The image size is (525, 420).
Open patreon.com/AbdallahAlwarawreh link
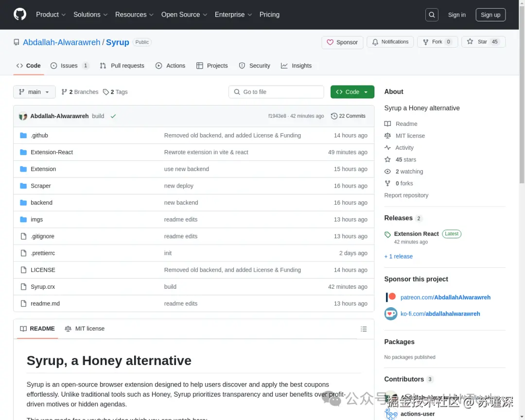(x=445, y=297)
